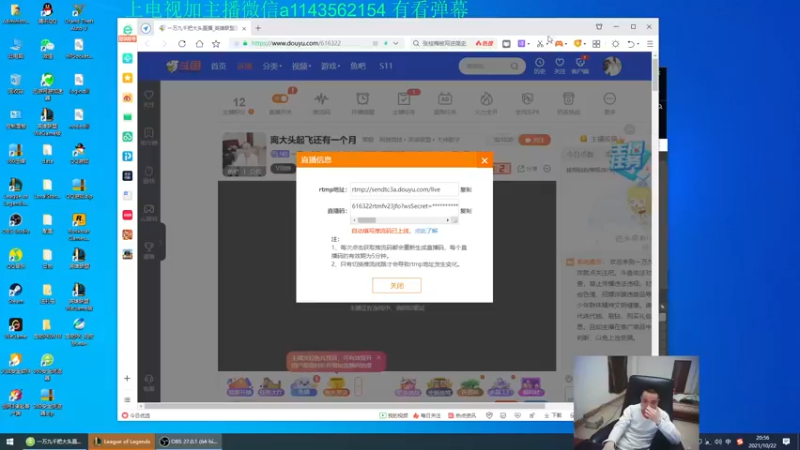Open the browser hamburger menu
Viewport: 800px width, 450px height.
[x=649, y=44]
